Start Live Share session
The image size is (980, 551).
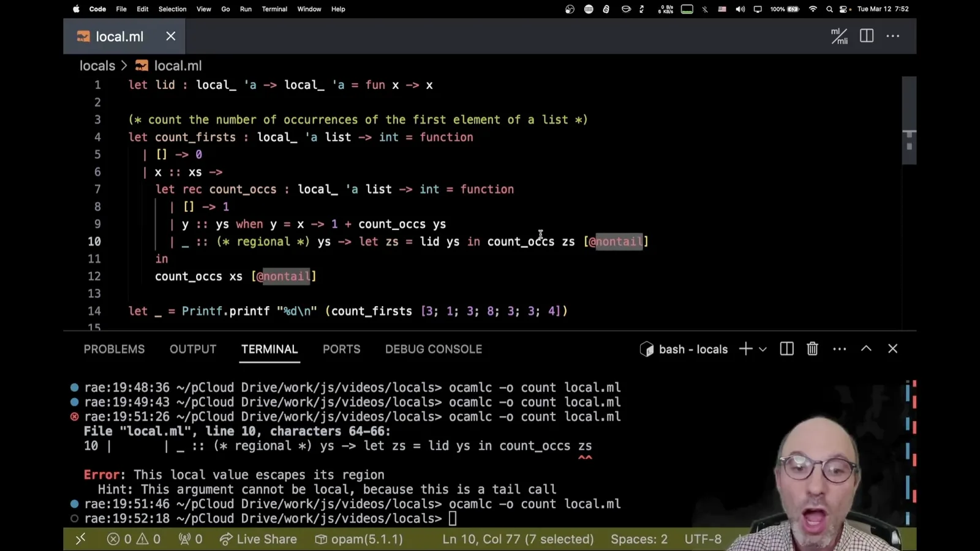(258, 539)
